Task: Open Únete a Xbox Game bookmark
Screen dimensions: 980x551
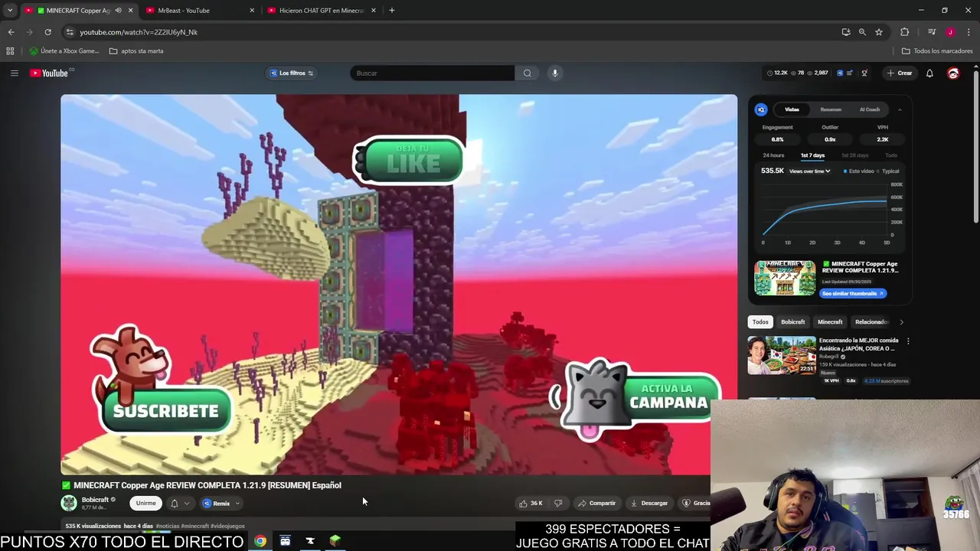Action: pos(64,51)
